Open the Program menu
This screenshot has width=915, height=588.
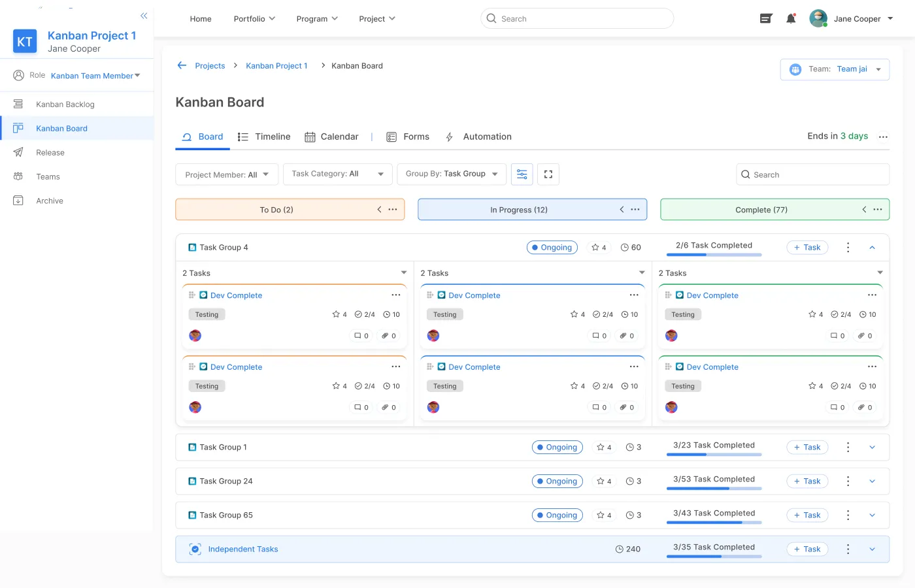[x=317, y=19]
